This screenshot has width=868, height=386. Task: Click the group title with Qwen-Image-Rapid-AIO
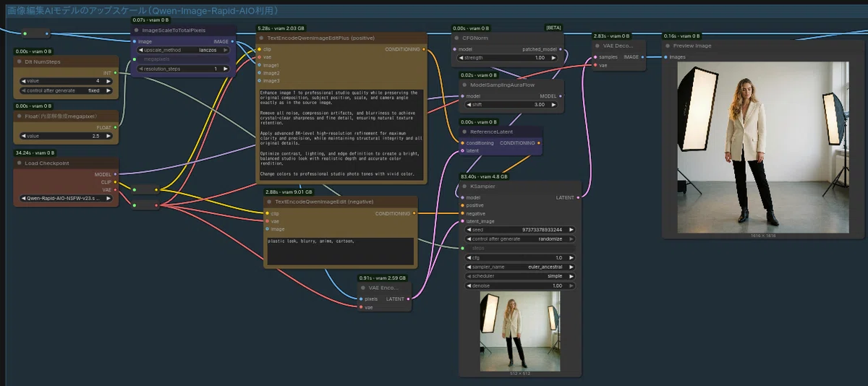click(x=143, y=11)
